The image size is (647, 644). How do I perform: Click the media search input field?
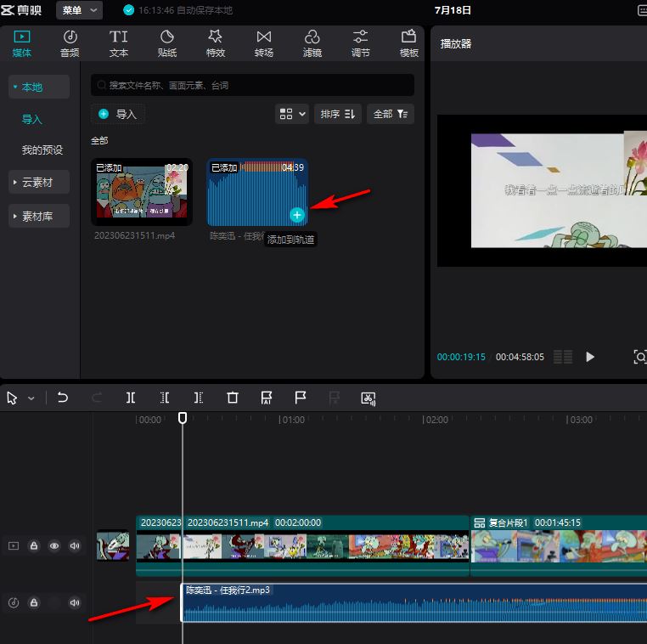point(253,85)
